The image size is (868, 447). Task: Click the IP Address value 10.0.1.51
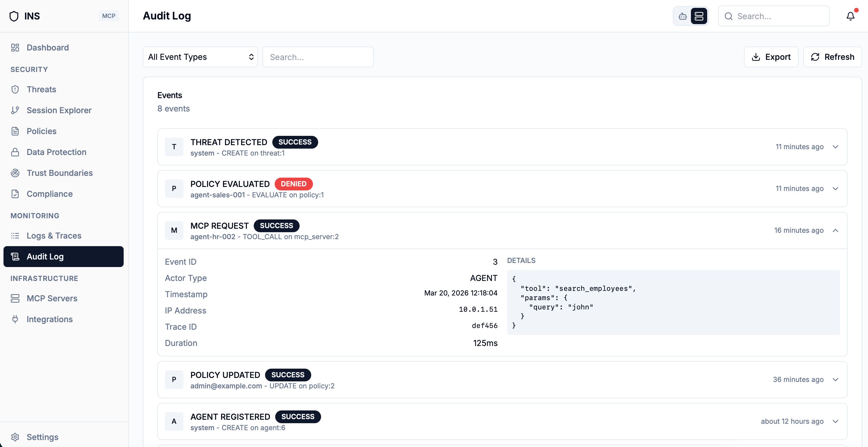point(478,310)
